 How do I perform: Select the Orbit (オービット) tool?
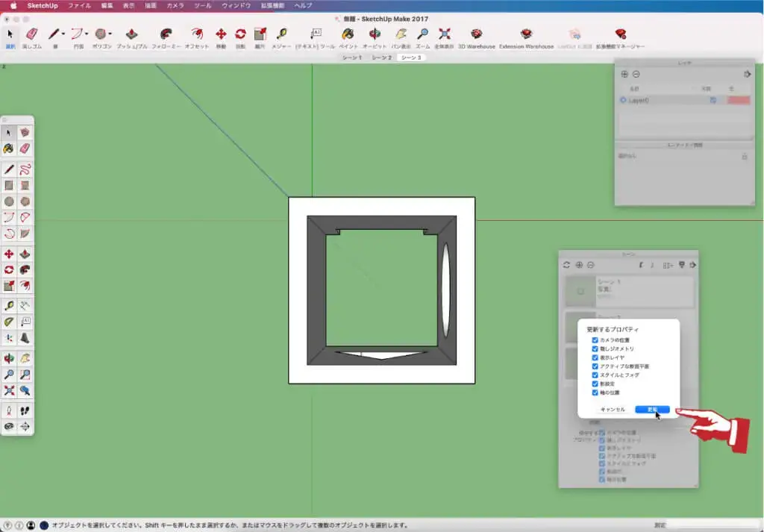375,35
